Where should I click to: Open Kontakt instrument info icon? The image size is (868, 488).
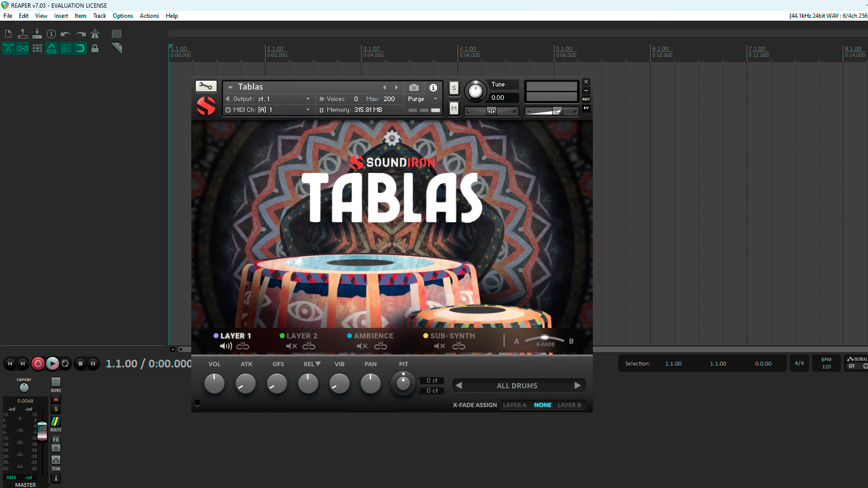(x=433, y=88)
